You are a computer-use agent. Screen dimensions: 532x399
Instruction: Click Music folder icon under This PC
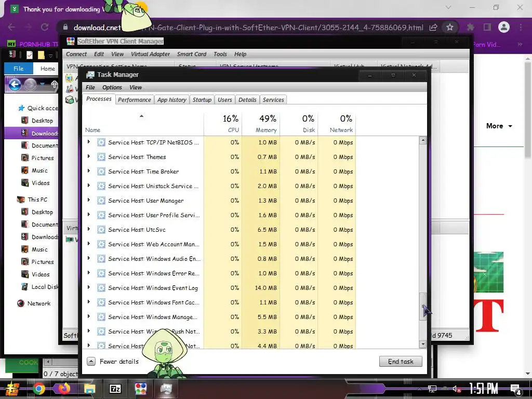click(x=25, y=249)
